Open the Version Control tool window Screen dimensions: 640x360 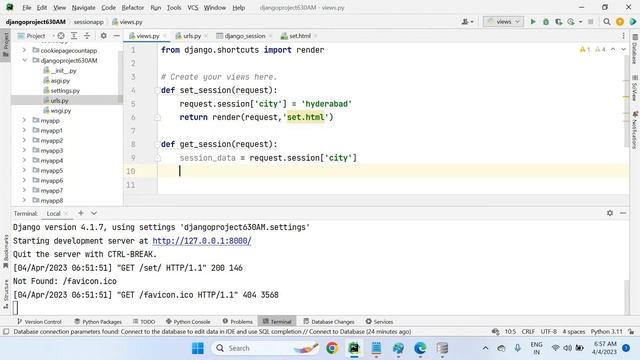click(x=39, y=322)
